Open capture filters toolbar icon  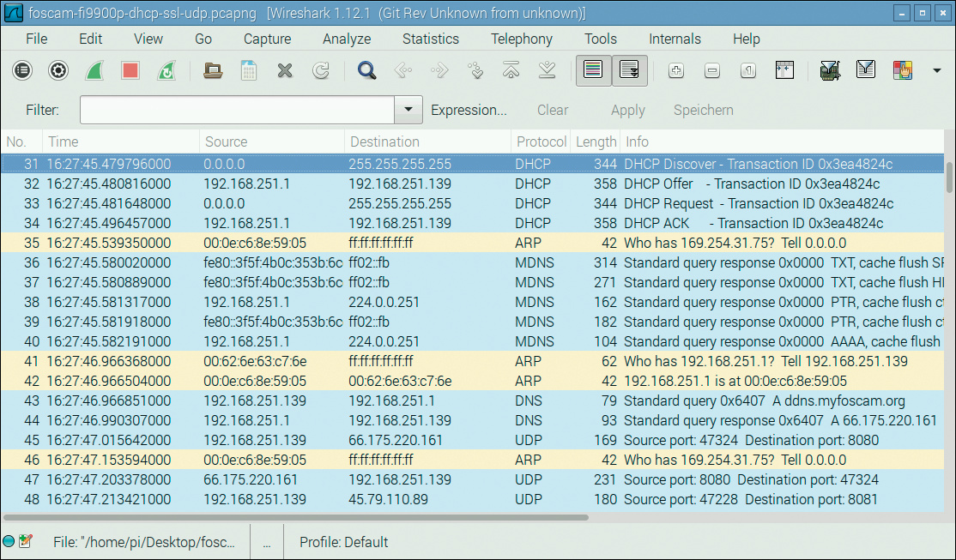click(x=829, y=71)
